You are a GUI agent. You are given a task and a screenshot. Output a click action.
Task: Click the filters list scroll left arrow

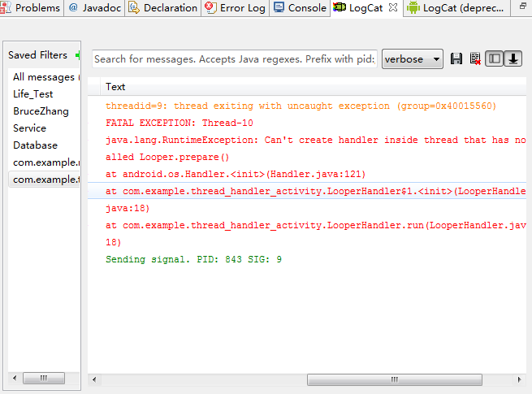tap(15, 378)
